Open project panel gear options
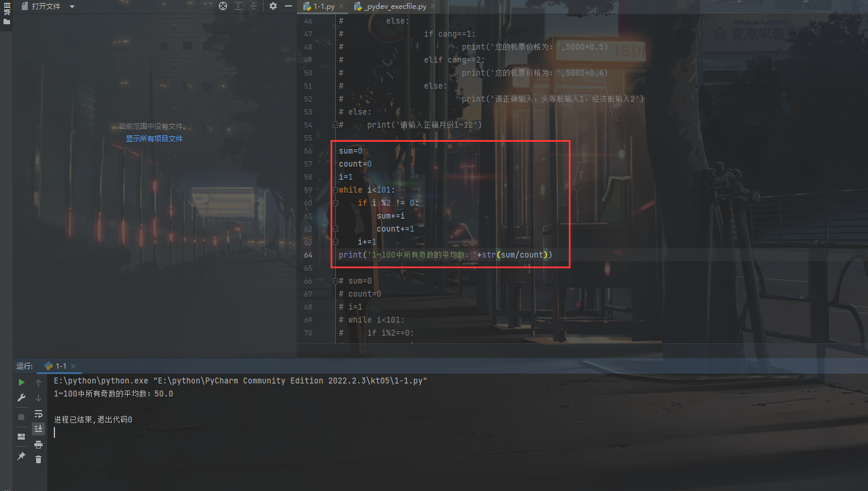This screenshot has height=491, width=868. 273,6
